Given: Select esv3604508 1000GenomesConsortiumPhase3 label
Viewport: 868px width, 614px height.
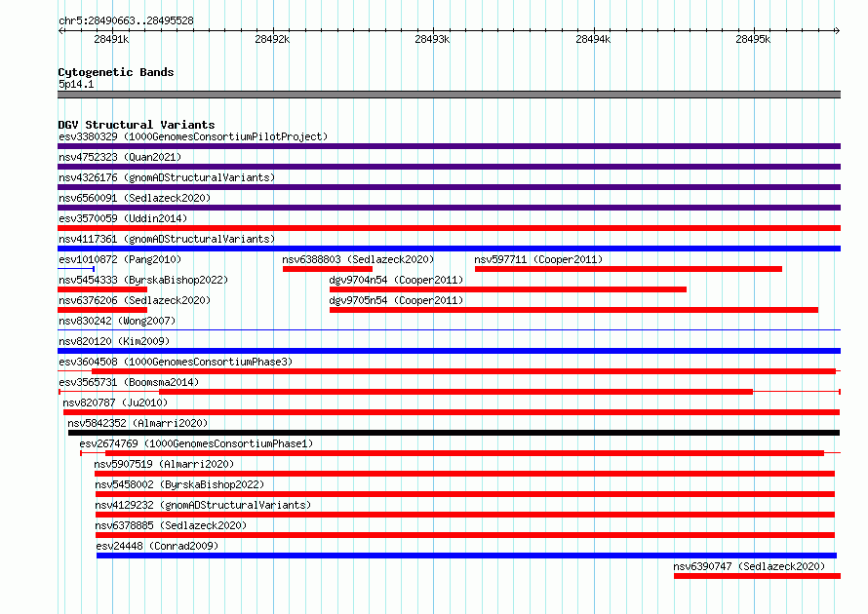Looking at the screenshot, I should pos(176,362).
